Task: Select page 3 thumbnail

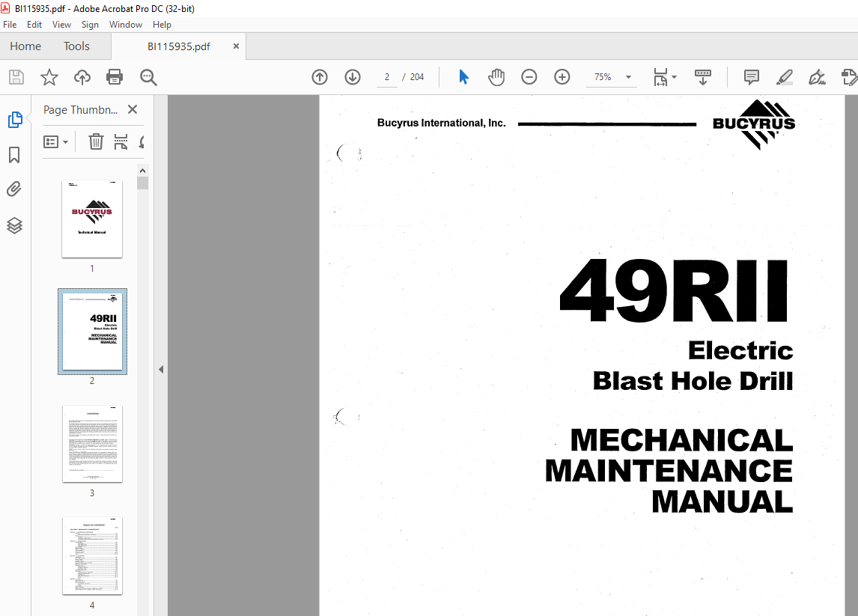Action: (x=92, y=444)
